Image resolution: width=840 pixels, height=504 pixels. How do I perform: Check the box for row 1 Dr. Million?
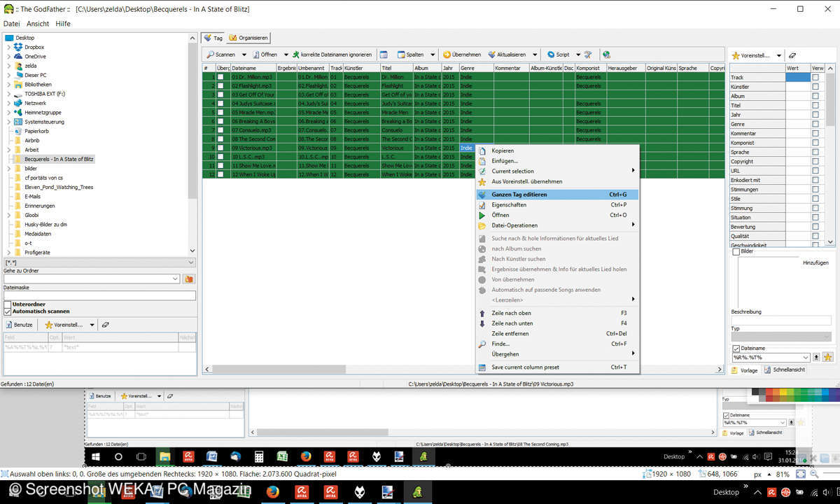(220, 77)
